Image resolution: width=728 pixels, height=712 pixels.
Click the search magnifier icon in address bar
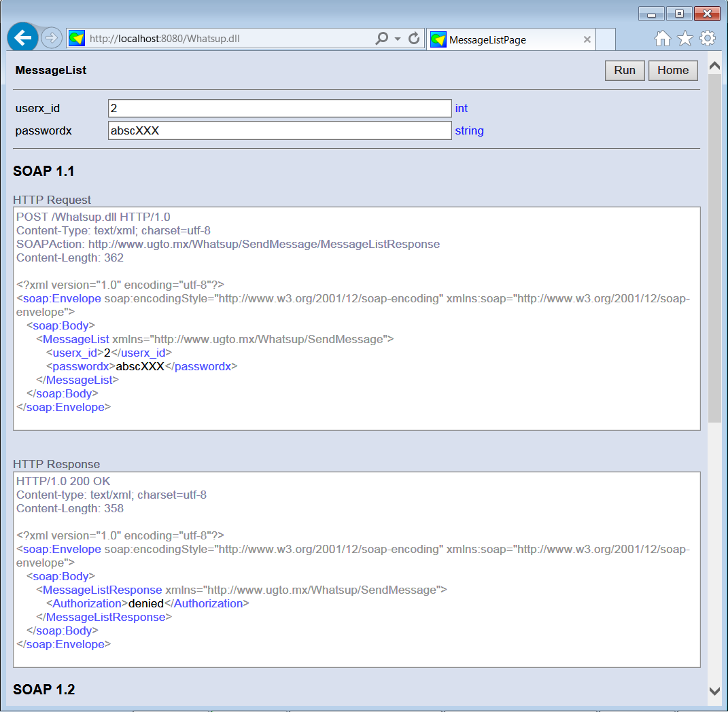tap(381, 38)
